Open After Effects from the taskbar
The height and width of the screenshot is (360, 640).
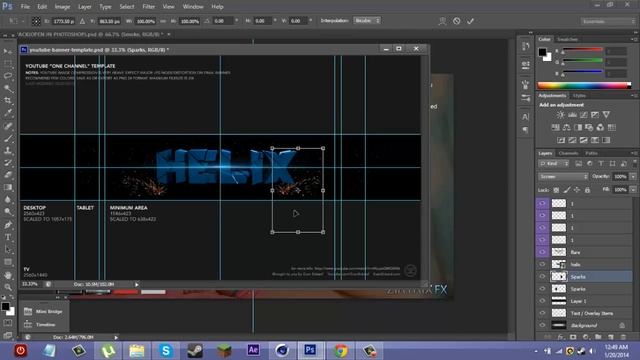click(253, 350)
